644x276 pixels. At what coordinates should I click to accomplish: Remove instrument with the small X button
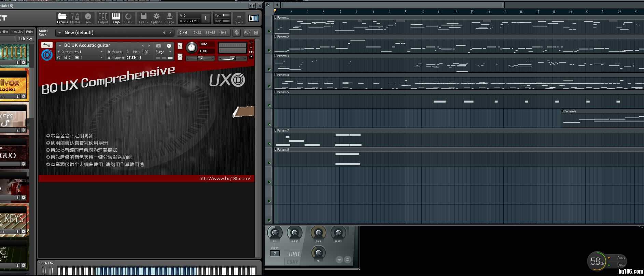[x=251, y=43]
